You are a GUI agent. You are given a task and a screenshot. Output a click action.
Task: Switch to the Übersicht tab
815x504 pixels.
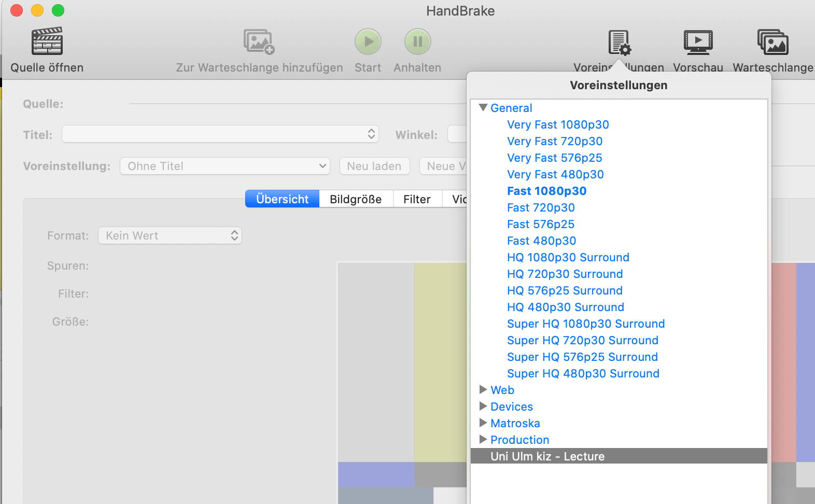click(x=282, y=199)
